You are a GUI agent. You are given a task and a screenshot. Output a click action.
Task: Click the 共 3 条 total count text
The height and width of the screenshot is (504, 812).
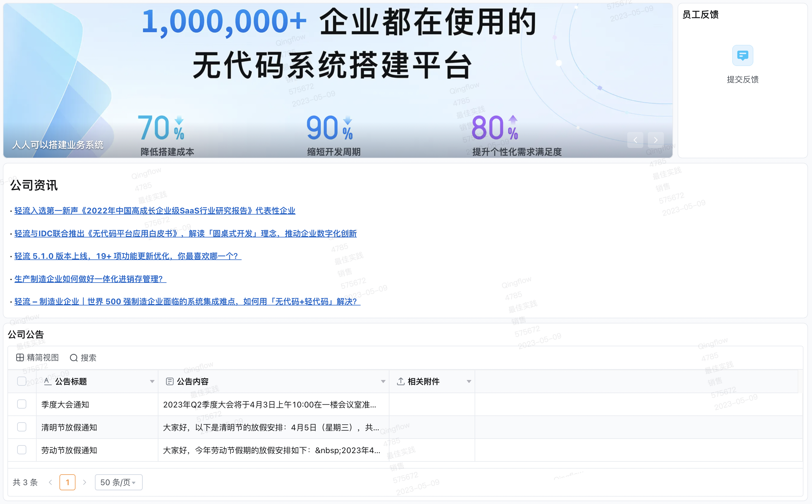tap(25, 482)
